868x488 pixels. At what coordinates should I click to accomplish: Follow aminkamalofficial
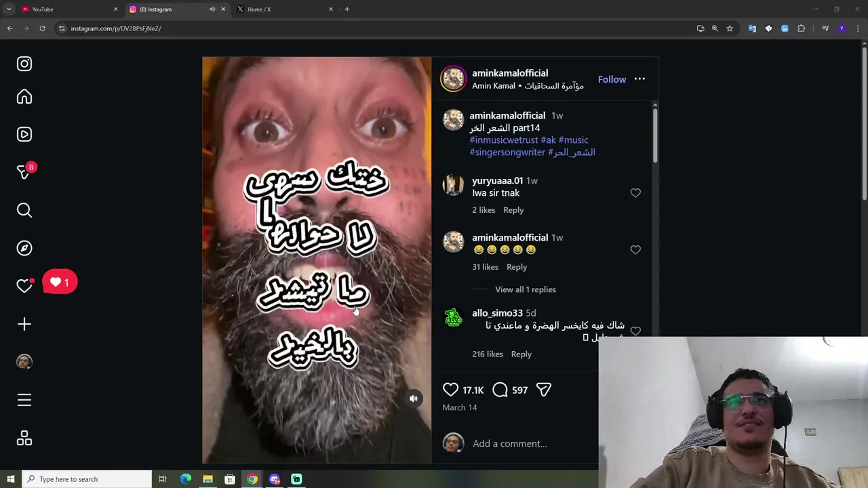pyautogui.click(x=612, y=79)
